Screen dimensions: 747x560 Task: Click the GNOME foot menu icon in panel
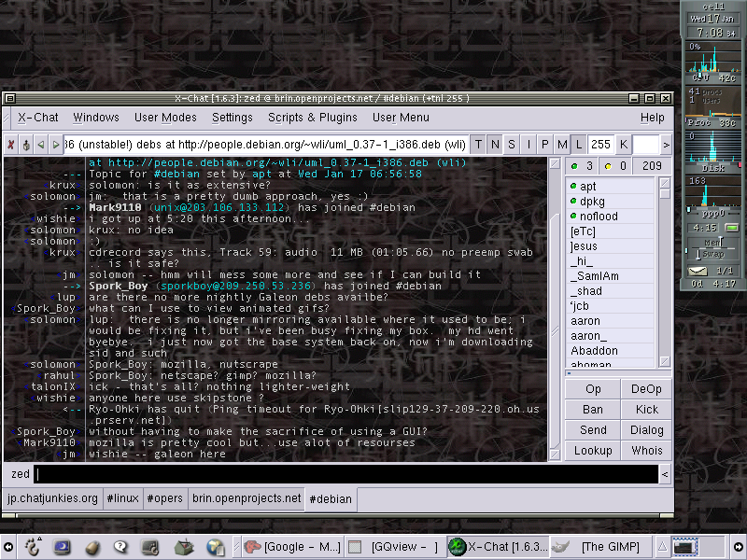click(35, 547)
